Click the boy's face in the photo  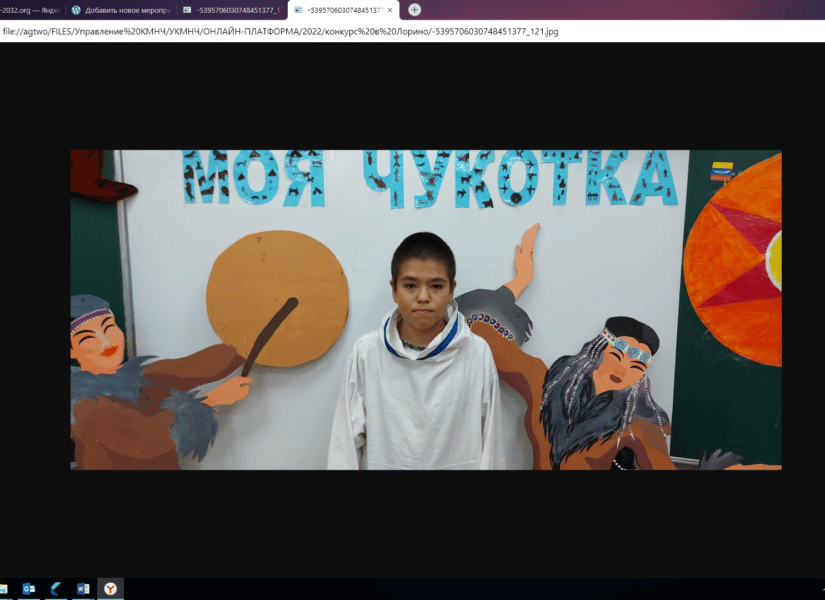tap(422, 275)
